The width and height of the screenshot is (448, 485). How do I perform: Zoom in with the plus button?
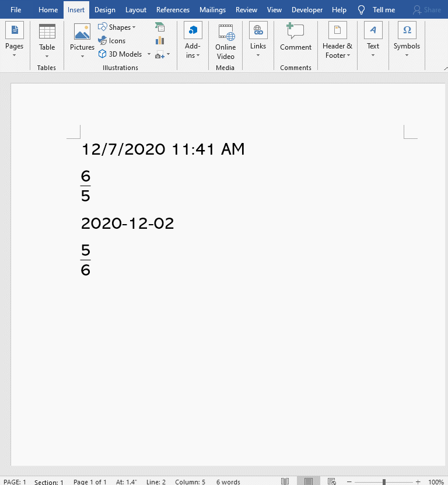pos(418,481)
